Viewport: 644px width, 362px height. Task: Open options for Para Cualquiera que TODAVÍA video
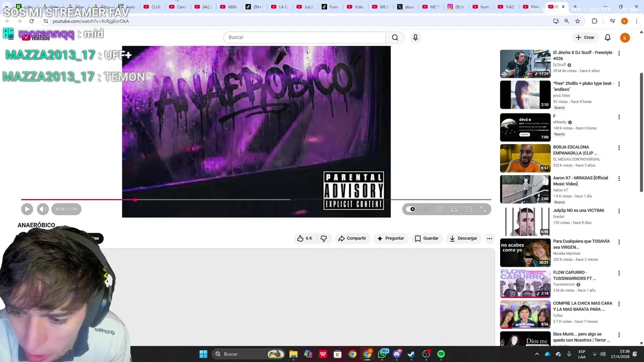point(619,242)
